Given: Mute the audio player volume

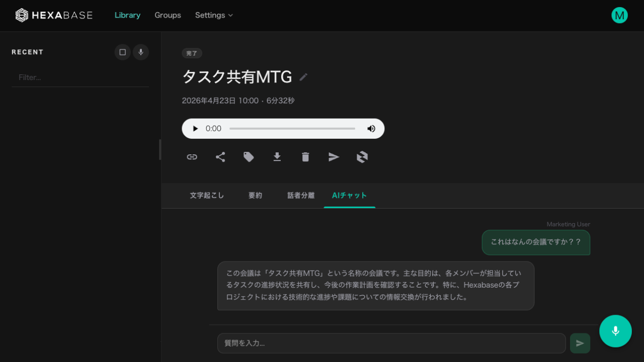Looking at the screenshot, I should coord(371,129).
